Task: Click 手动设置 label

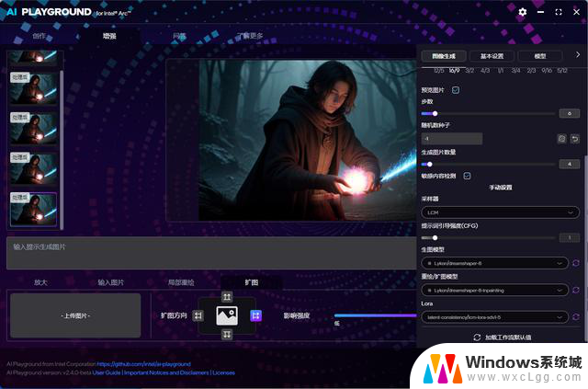Action: click(500, 188)
